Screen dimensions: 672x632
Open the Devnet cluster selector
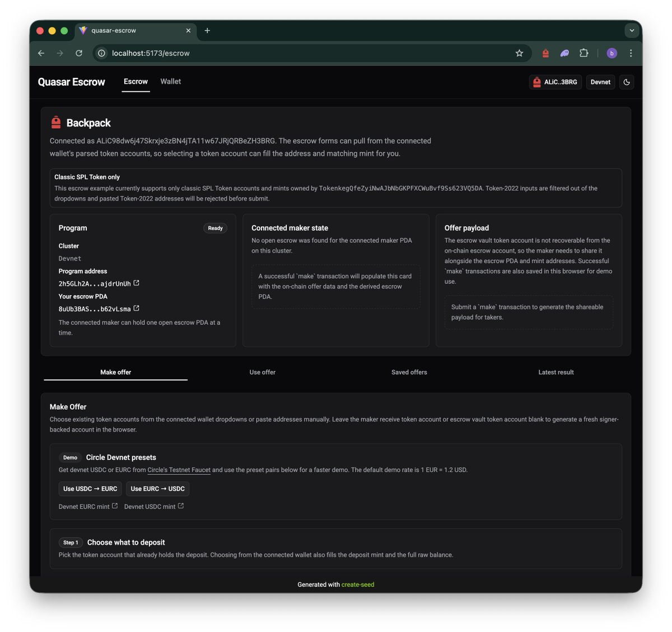point(600,82)
